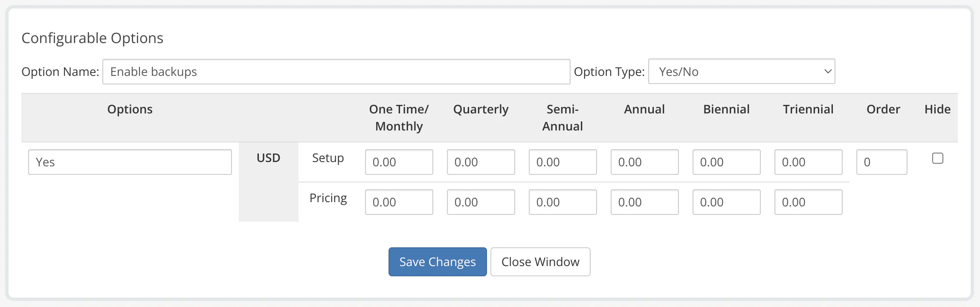980x307 pixels.
Task: Click the Quarterly Setup fee field
Action: 481,162
